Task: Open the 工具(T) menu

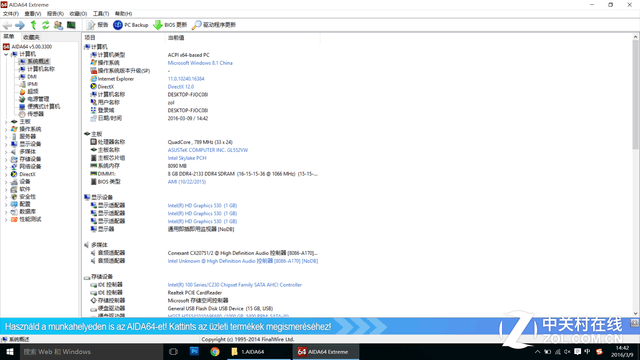Action: [100, 13]
